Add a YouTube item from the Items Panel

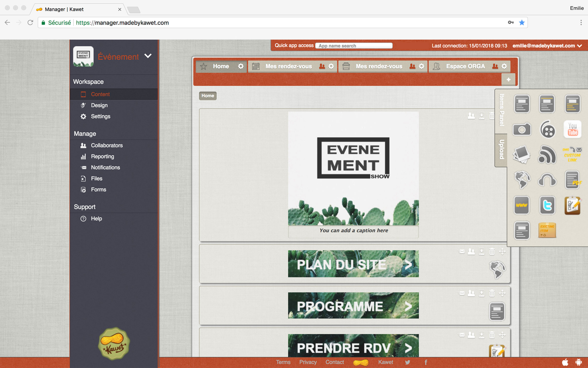click(x=572, y=129)
